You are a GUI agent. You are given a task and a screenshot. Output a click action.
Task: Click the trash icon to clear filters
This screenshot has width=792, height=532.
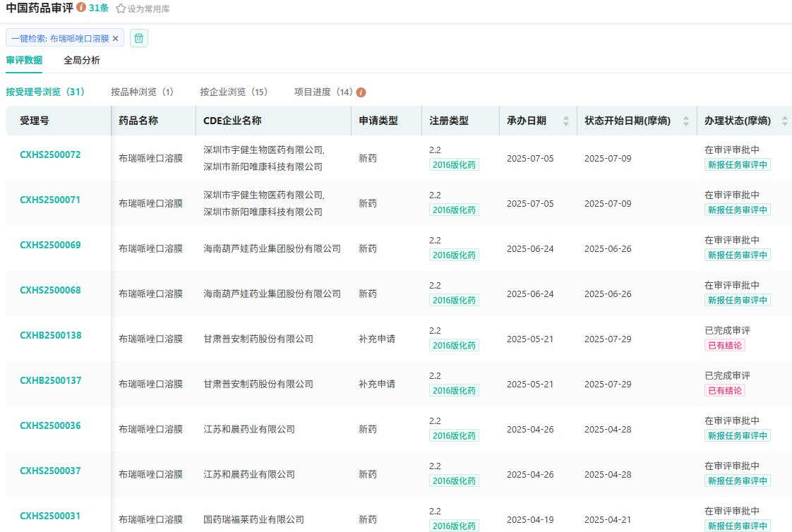coord(139,38)
